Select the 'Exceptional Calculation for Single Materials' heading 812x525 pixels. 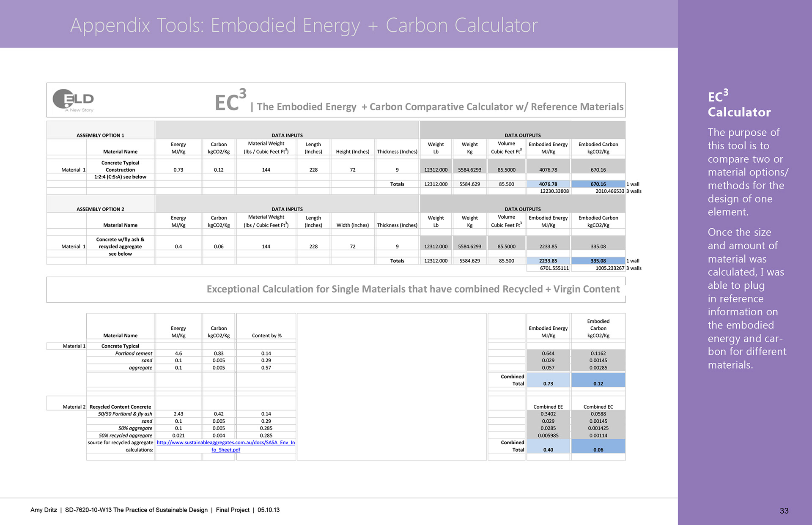tap(413, 289)
